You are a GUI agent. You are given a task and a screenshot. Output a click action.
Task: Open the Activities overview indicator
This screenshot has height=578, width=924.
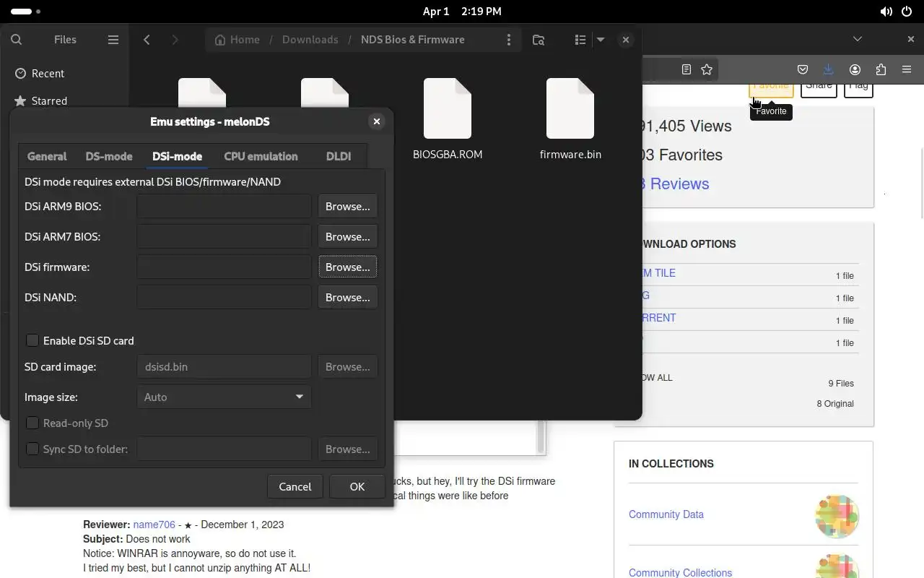pyautogui.click(x=26, y=12)
